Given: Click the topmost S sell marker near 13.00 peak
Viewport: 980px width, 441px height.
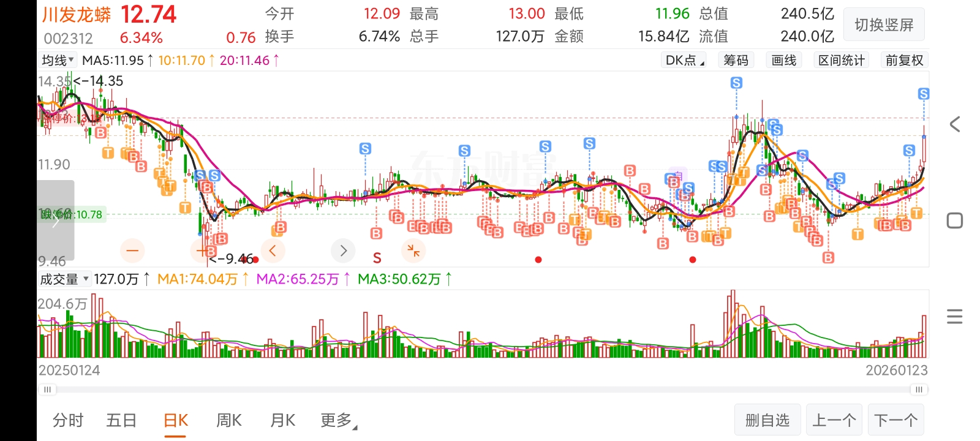Looking at the screenshot, I should (736, 83).
